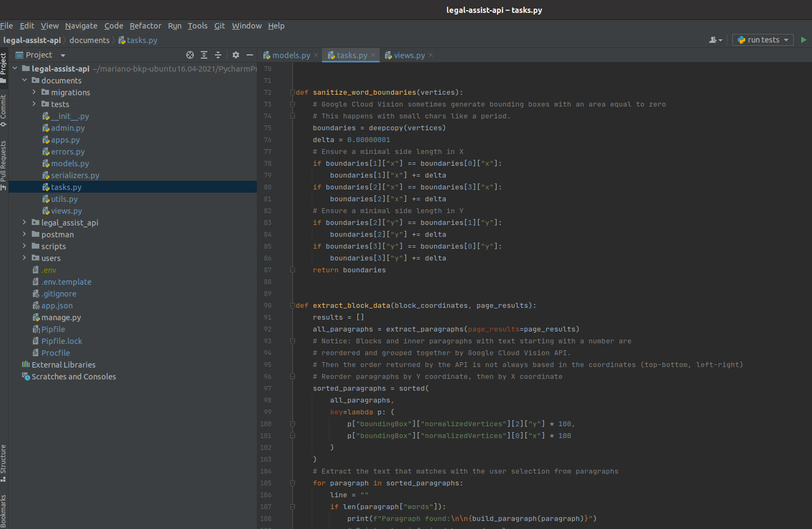The width and height of the screenshot is (812, 529).
Task: Fold the sanitize_word_boundaries function at line 72
Action: pos(292,93)
